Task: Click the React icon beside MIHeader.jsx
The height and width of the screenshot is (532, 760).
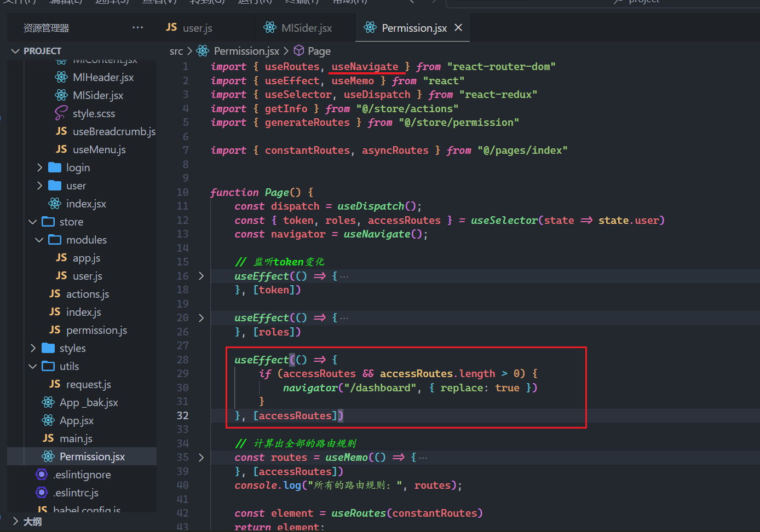Action: coord(61,77)
